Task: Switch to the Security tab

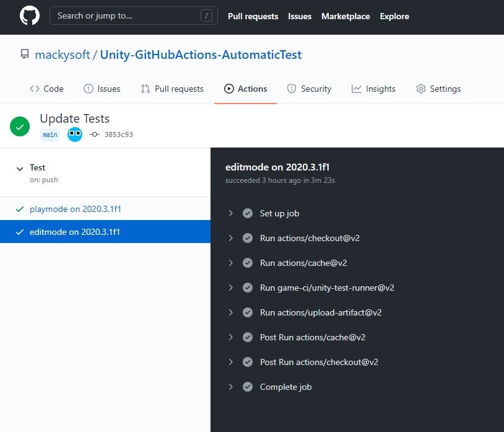Action: click(309, 89)
